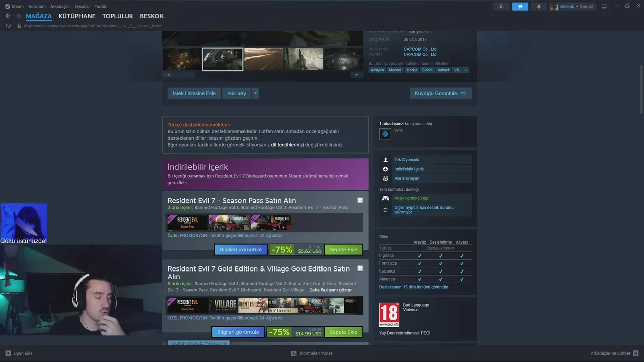
Task: Open the Görünüm menu
Action: tap(37, 7)
